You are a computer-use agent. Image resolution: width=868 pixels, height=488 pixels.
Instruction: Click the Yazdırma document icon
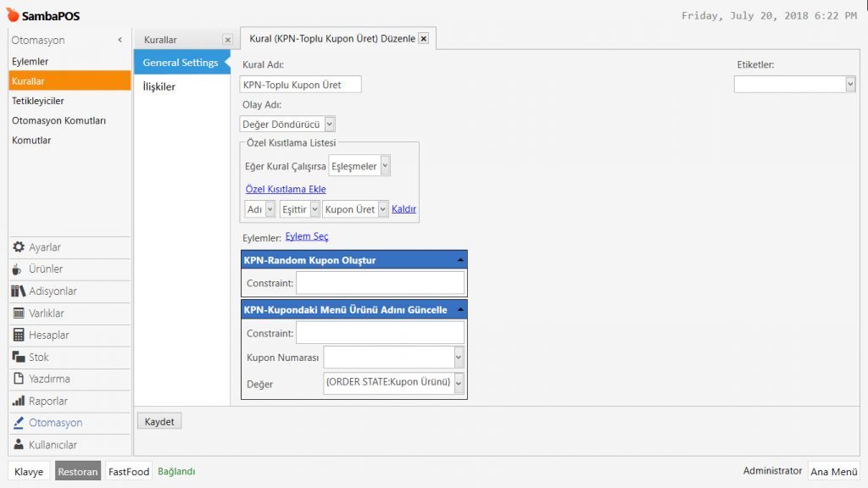point(19,380)
